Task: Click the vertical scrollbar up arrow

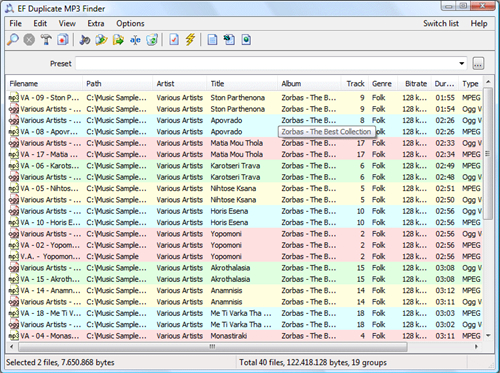Action: click(488, 82)
